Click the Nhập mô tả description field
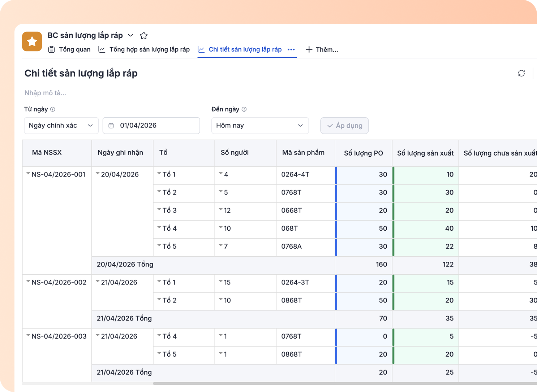This screenshot has width=537, height=392. (x=45, y=93)
